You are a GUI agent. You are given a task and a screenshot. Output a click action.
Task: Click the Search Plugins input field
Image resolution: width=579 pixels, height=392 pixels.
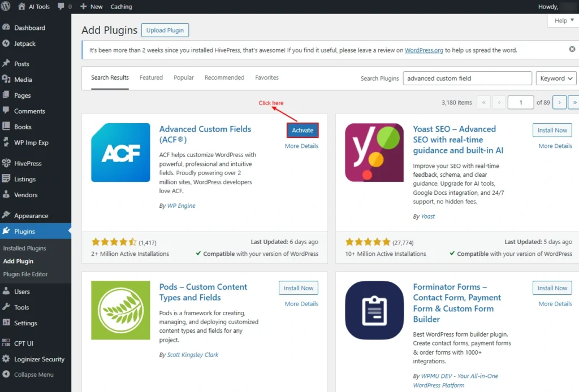tap(467, 79)
